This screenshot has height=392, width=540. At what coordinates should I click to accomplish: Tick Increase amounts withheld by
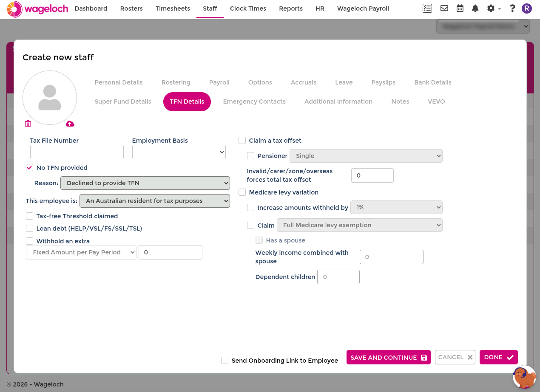(x=250, y=208)
